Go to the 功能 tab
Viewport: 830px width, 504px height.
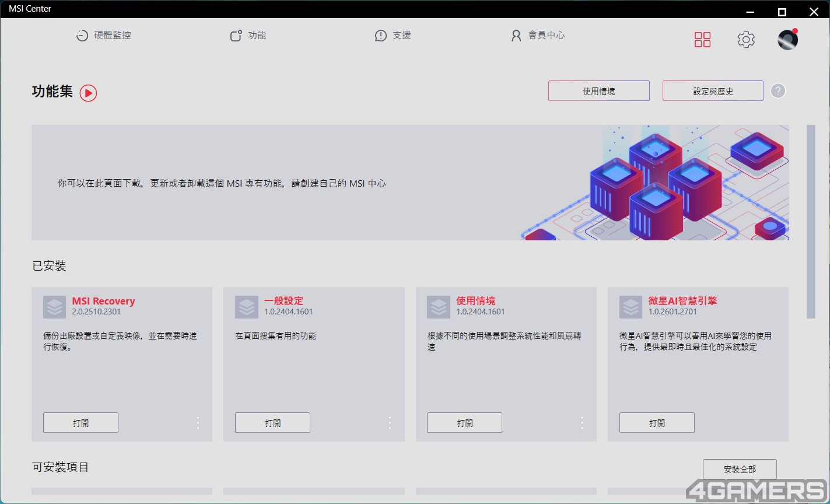pos(248,36)
